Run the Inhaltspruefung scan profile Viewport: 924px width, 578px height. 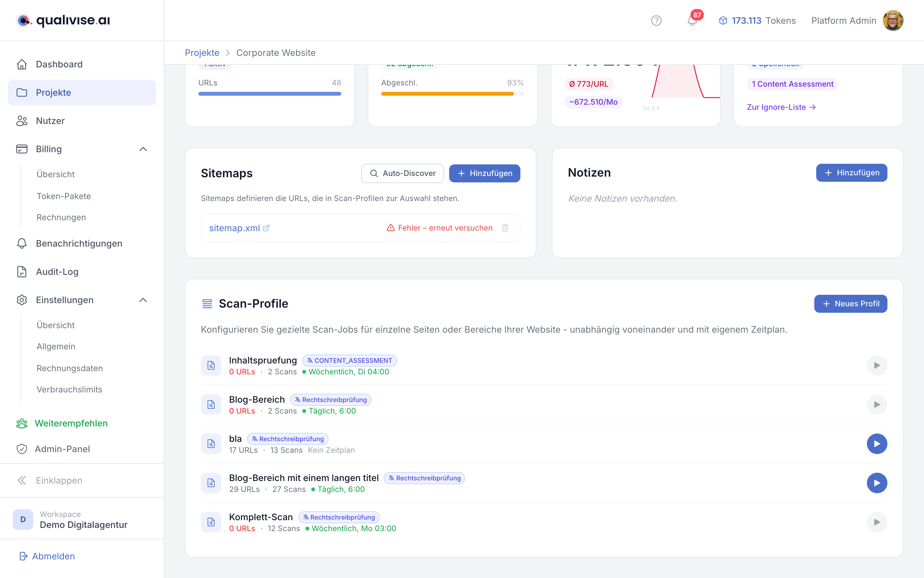coord(877,366)
